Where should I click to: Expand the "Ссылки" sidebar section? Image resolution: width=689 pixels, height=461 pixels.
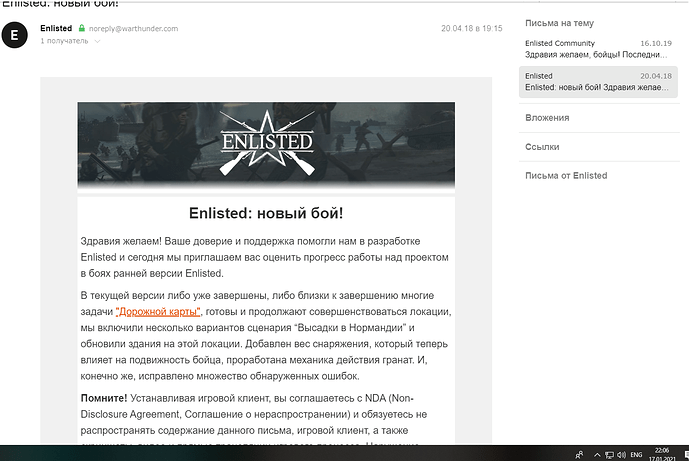click(x=541, y=147)
